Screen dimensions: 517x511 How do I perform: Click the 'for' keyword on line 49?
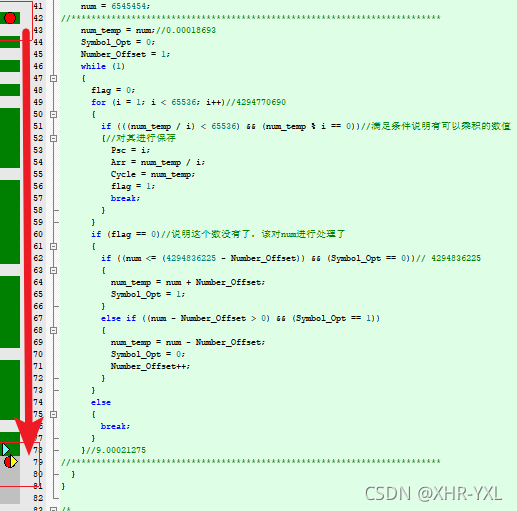(x=99, y=102)
